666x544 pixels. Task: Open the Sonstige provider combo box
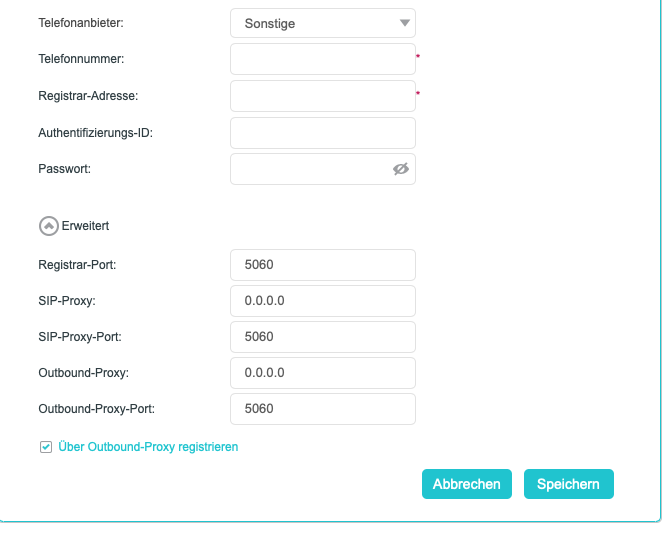[310, 23]
